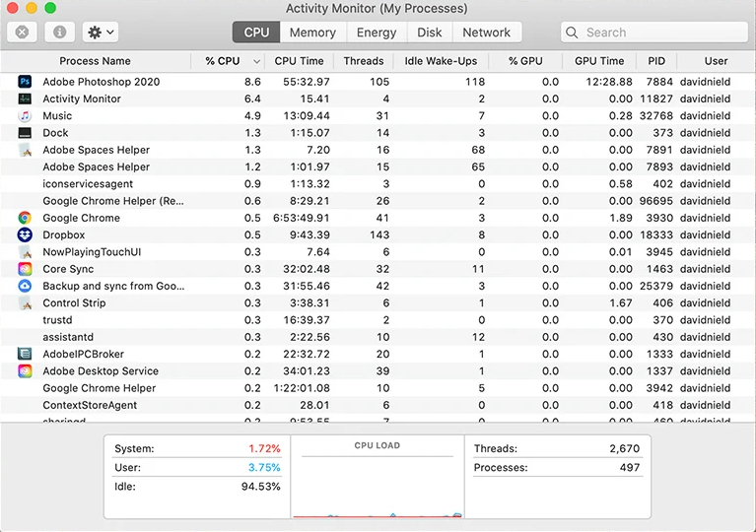Click Idle Wake-Ups value 118
The image size is (756, 532).
pos(475,82)
